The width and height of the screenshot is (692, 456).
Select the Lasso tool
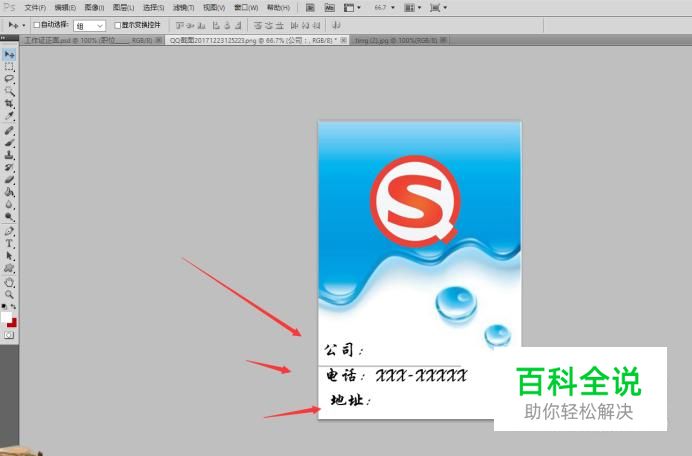tap(9, 79)
